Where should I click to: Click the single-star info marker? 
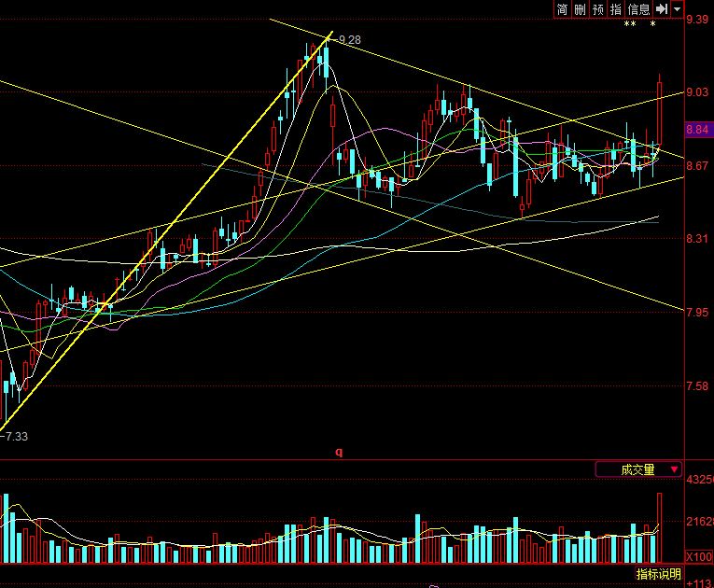point(653,24)
